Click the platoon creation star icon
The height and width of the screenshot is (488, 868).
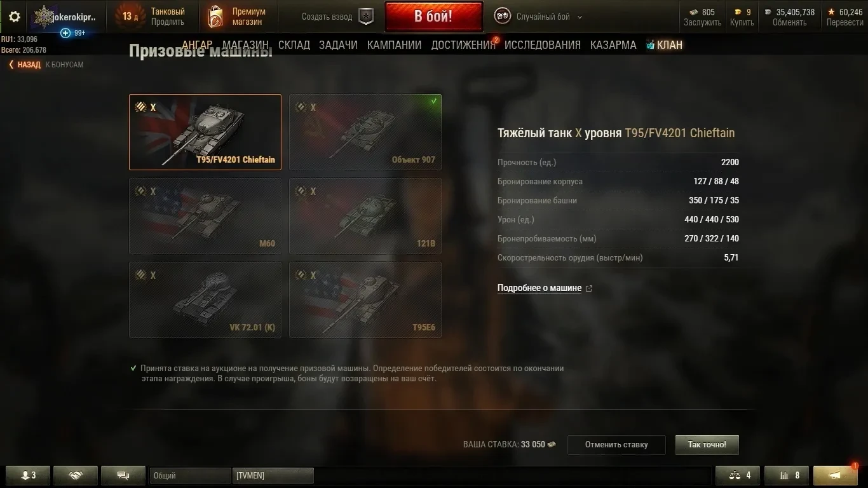pyautogui.click(x=366, y=17)
